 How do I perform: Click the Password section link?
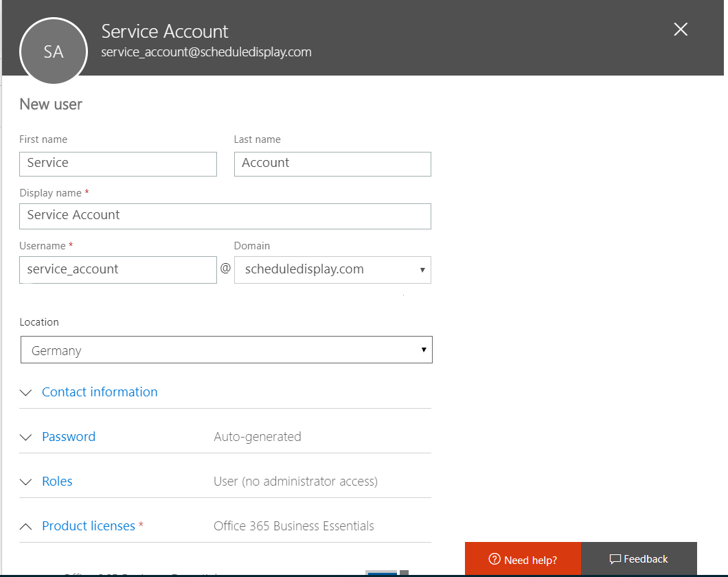(x=68, y=437)
